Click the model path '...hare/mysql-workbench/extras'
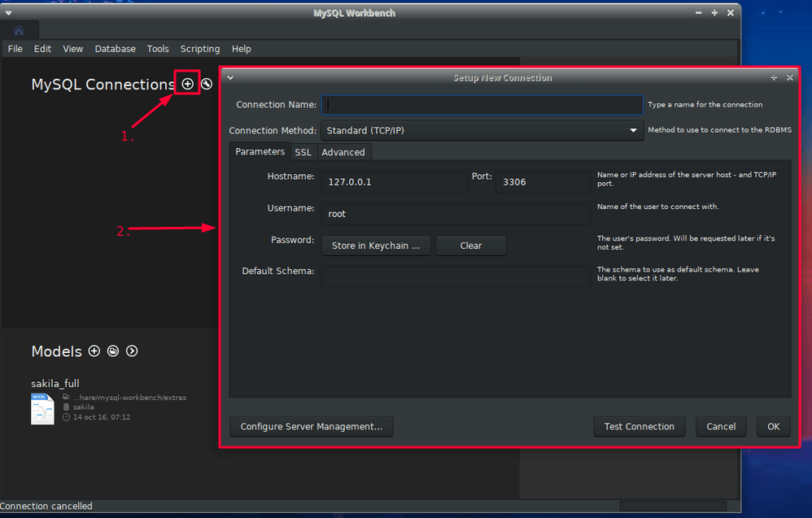 click(x=129, y=398)
